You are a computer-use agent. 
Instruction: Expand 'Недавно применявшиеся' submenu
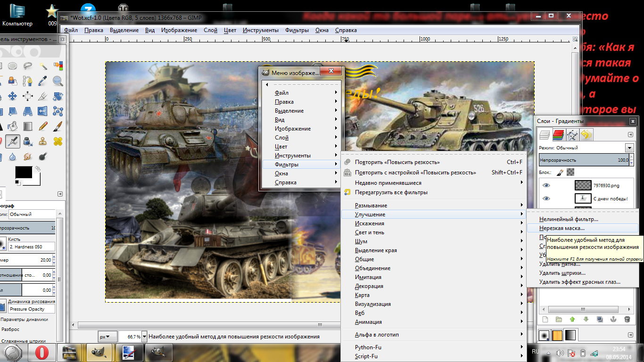[434, 182]
